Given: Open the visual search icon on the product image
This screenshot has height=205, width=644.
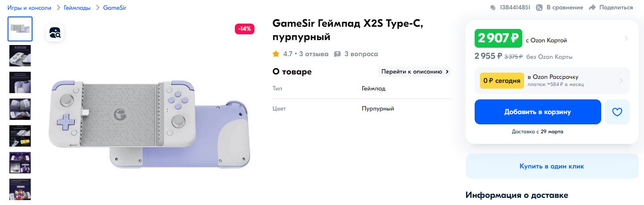Looking at the screenshot, I should tap(55, 33).
